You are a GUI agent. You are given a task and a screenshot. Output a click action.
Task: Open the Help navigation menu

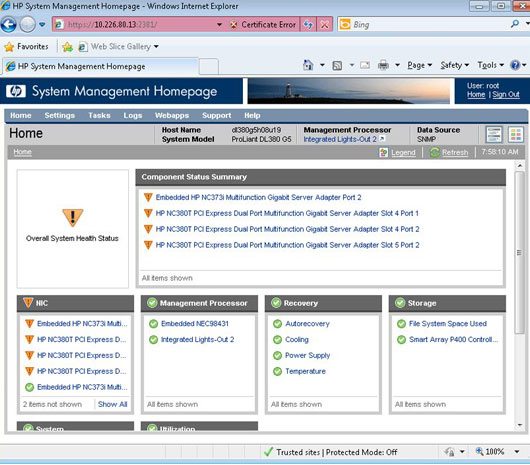coord(252,116)
